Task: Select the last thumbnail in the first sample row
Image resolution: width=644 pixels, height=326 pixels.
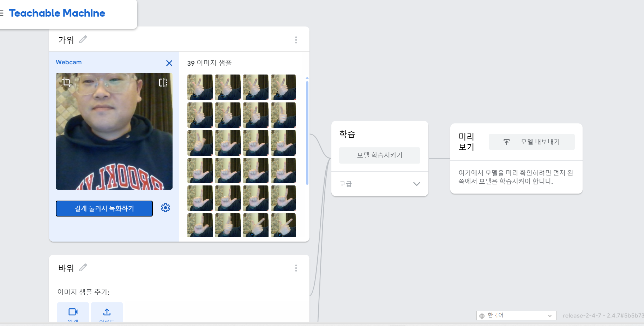Action: pos(283,87)
